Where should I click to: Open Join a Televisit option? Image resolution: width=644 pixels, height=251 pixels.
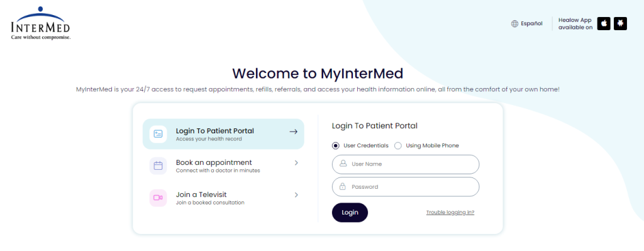click(223, 198)
